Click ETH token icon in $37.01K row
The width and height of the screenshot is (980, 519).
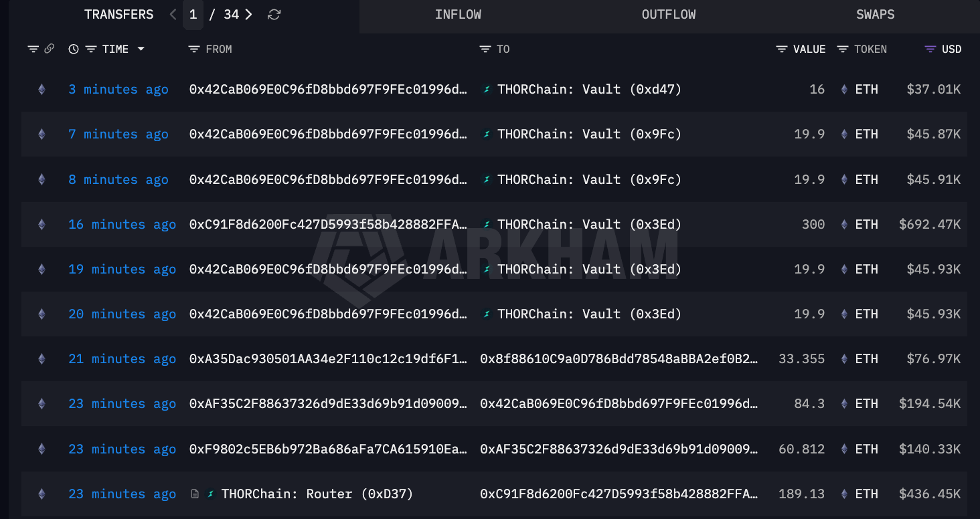click(x=843, y=90)
